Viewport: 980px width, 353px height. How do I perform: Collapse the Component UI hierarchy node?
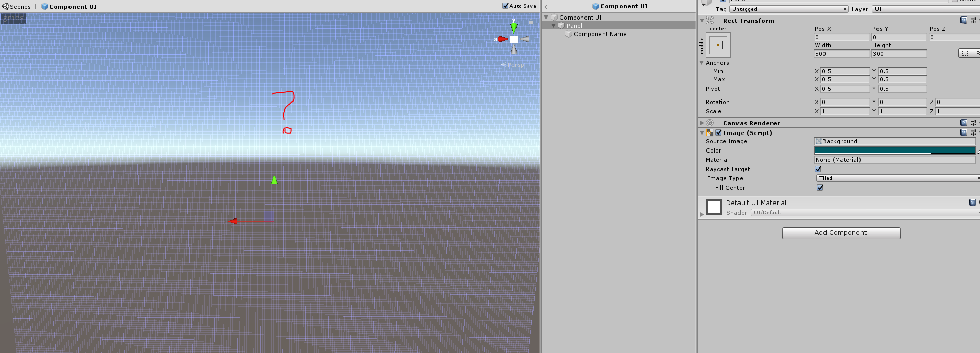click(546, 18)
